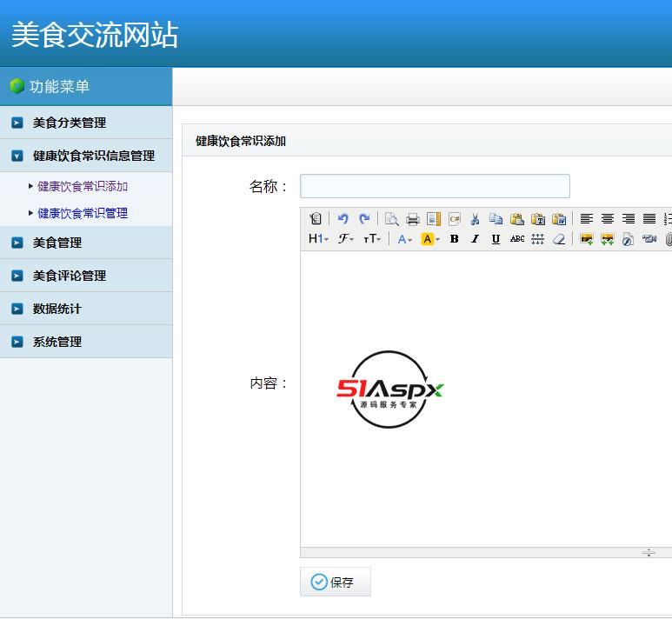The height and width of the screenshot is (619, 672).
Task: Insert code block with C# icon
Action: point(455,218)
